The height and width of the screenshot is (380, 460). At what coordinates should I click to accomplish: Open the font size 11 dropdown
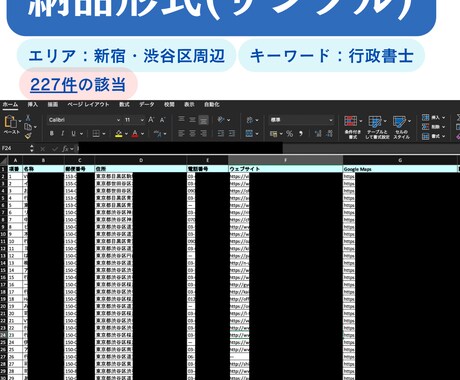[142, 120]
